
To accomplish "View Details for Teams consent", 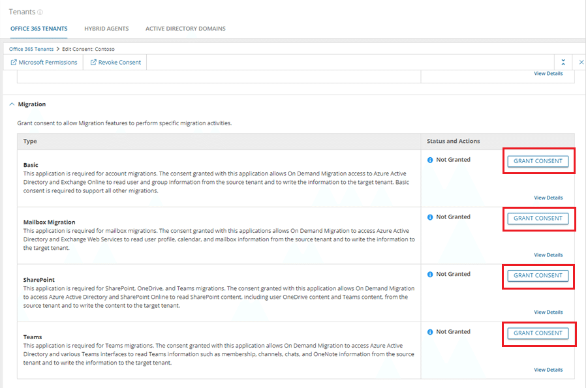I will (548, 370).
